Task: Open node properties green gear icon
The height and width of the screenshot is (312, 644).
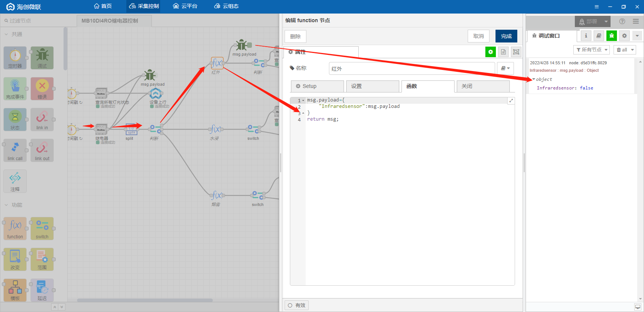Action: tap(491, 52)
